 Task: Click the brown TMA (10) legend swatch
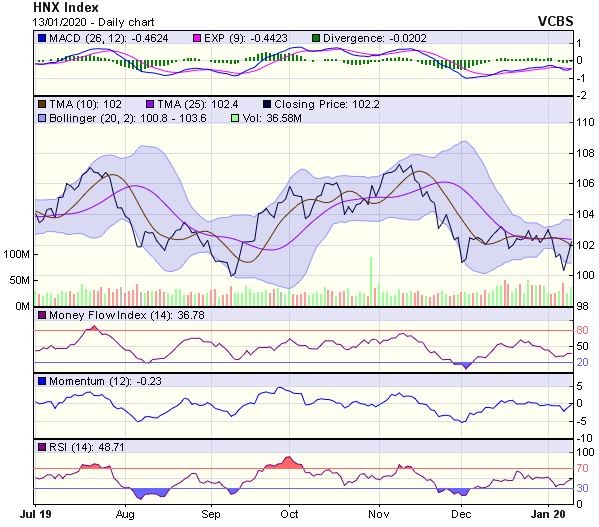tap(42, 104)
